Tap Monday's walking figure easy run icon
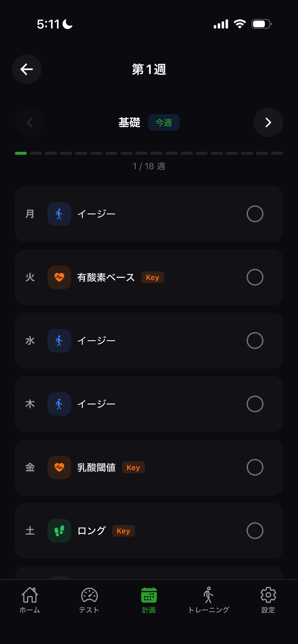The width and height of the screenshot is (298, 644). [x=59, y=214]
